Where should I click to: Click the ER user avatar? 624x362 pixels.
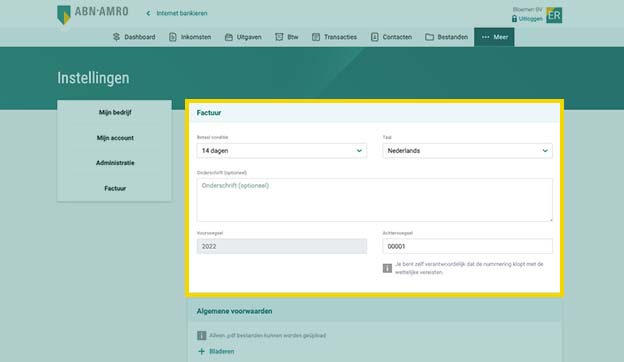click(554, 15)
